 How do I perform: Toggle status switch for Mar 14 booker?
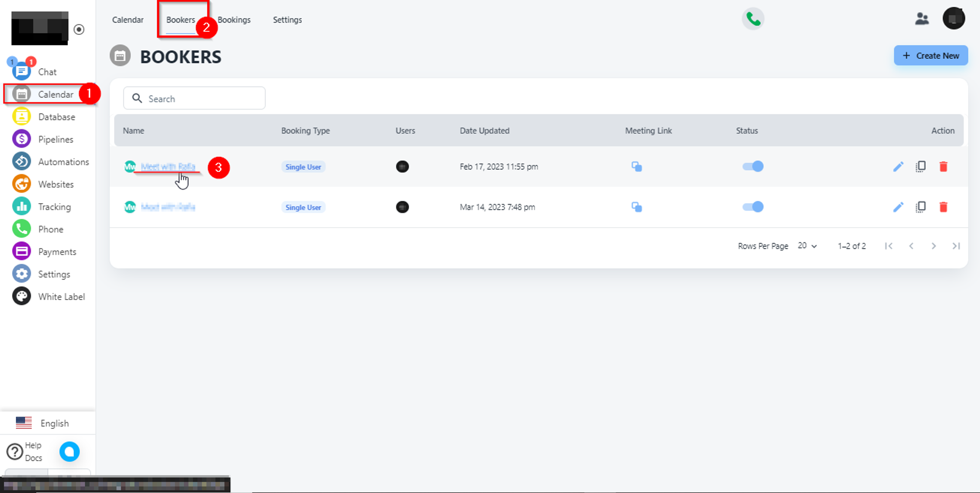(753, 207)
